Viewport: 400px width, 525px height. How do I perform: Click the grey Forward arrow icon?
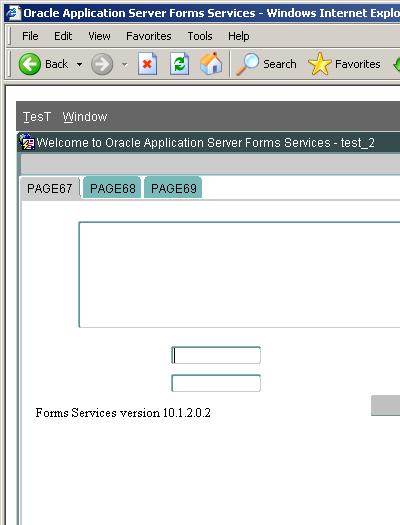(102, 64)
